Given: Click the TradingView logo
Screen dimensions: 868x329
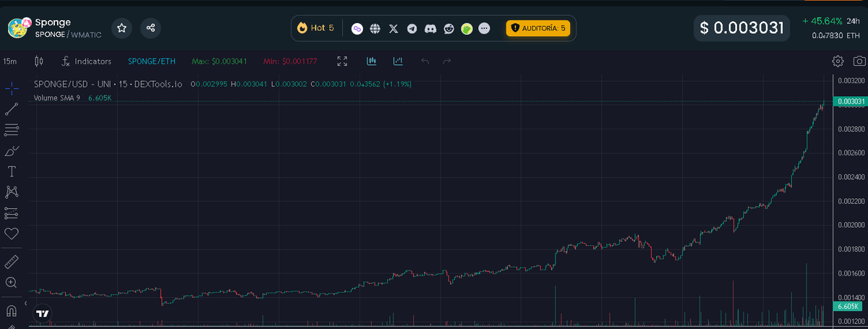Looking at the screenshot, I should point(42,314).
